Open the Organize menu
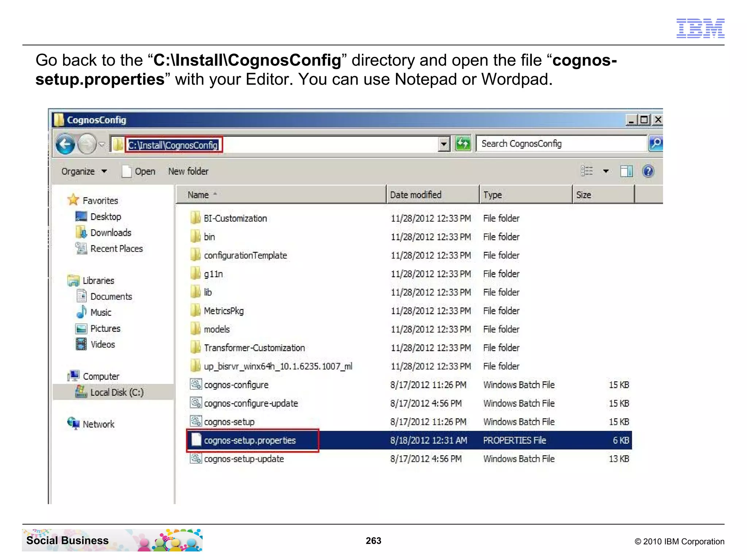The height and width of the screenshot is (560, 747). (84, 171)
